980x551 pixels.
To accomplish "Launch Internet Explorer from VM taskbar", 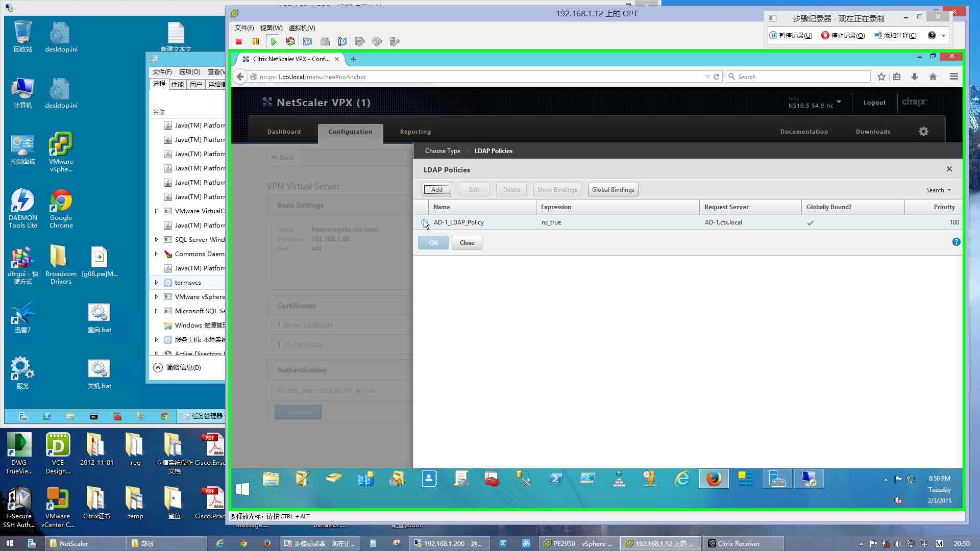I will point(682,479).
